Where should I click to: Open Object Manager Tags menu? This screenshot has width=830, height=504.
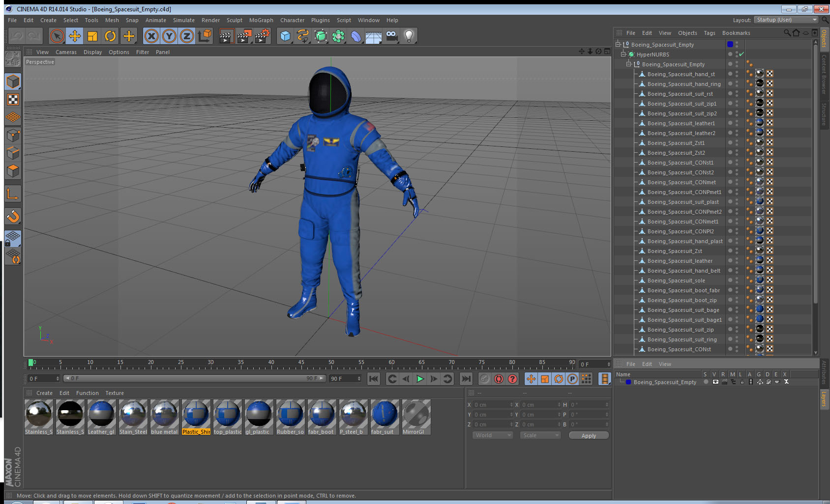point(709,33)
